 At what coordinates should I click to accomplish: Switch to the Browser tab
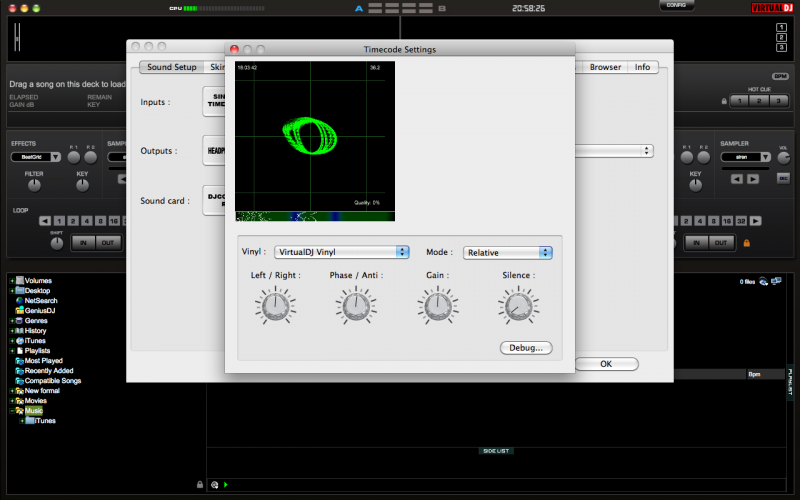point(605,67)
